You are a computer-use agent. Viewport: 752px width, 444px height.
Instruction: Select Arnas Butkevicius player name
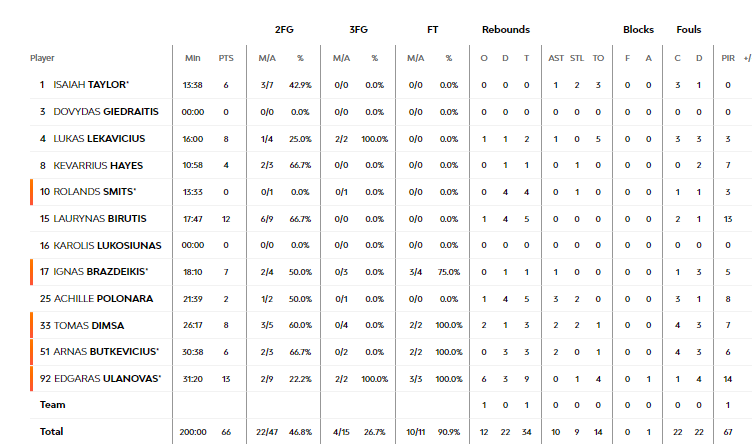106,351
